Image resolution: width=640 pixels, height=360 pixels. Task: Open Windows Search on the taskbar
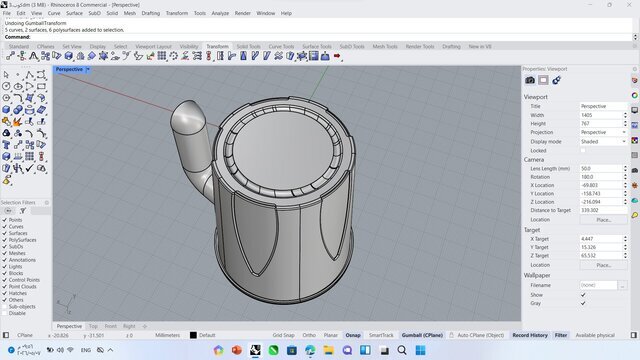point(402,350)
